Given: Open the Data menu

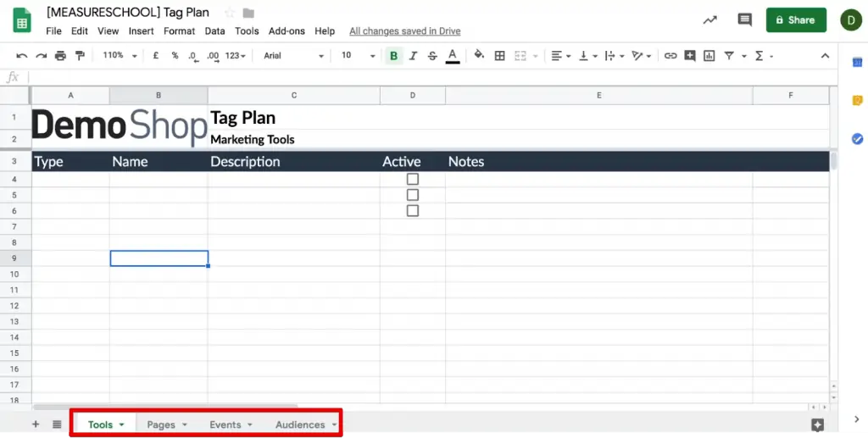Looking at the screenshot, I should (214, 31).
